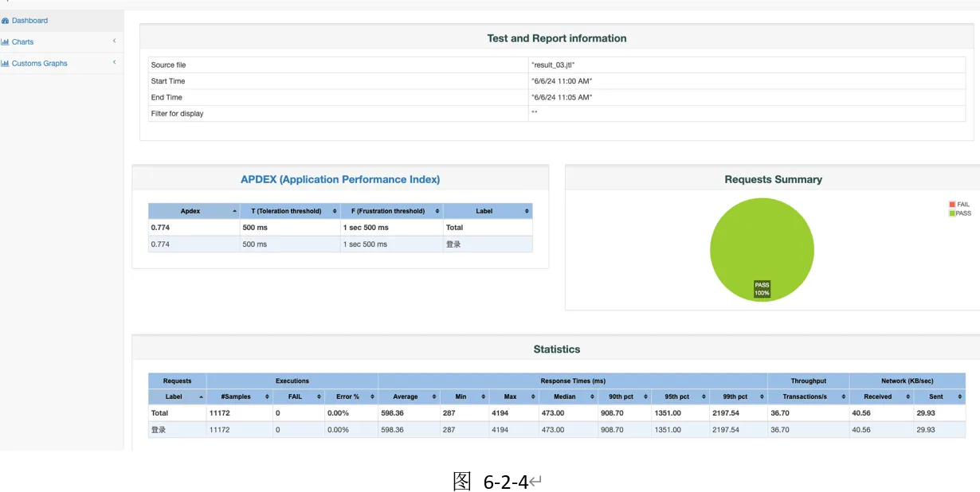Click sort icon on Average column

(434, 397)
